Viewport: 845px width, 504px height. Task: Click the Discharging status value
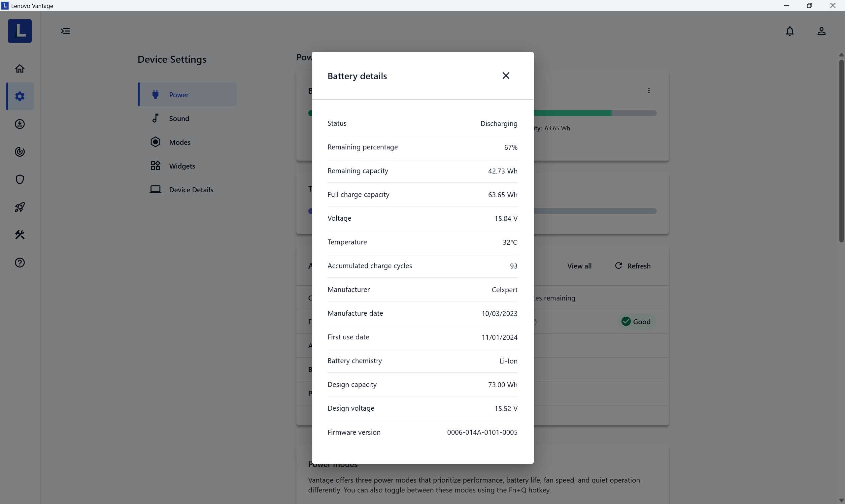pyautogui.click(x=498, y=123)
